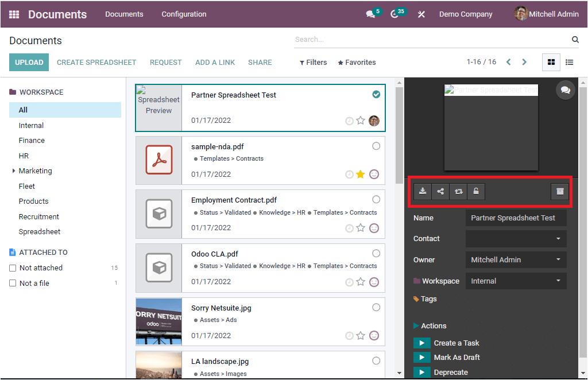Star the Odoo CLA.pdf document
Screen dimensions: 588x380
(x=361, y=282)
